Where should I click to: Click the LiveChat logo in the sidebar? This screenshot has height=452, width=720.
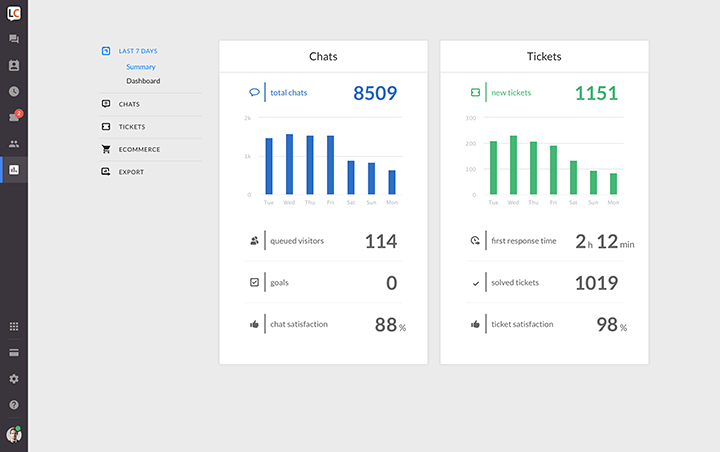tap(14, 13)
